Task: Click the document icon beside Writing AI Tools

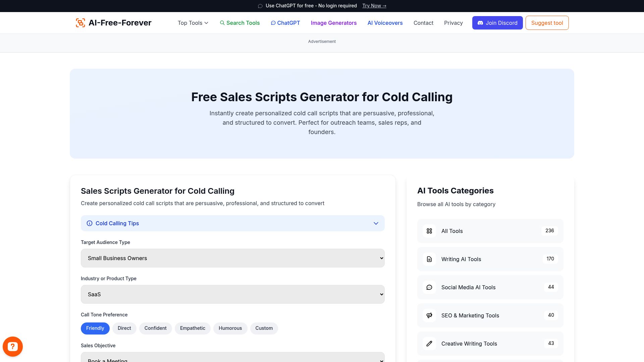Action: coord(429,259)
